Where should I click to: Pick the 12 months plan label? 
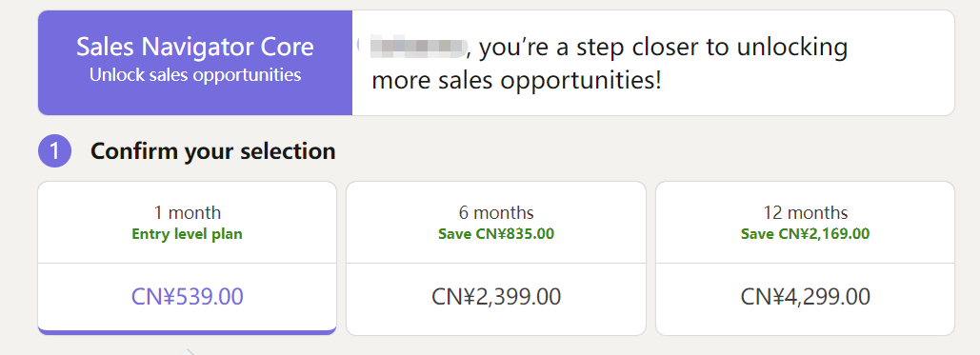click(x=805, y=213)
